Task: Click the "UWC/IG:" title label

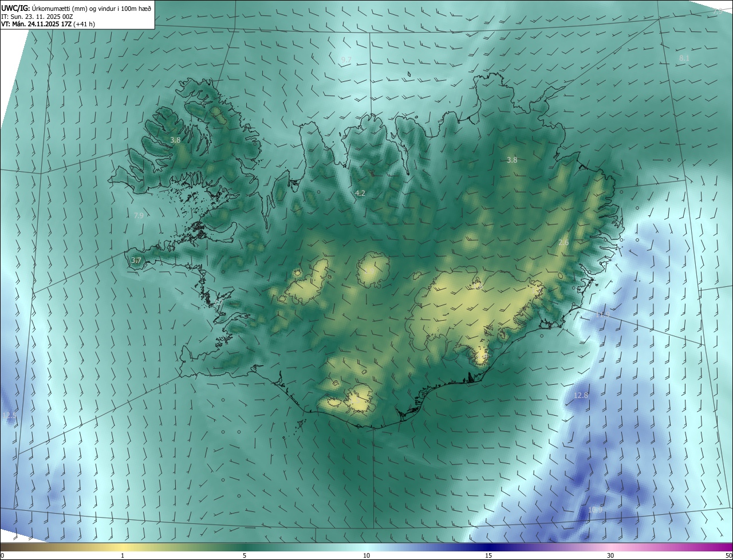Action: coord(15,7)
